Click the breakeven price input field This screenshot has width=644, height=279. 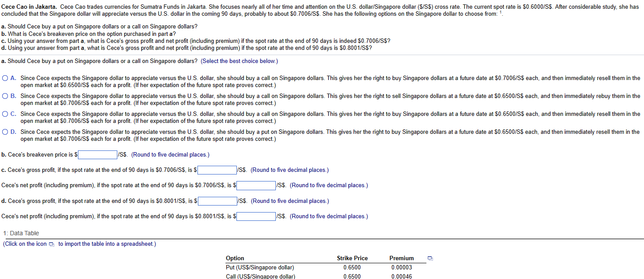tap(97, 154)
